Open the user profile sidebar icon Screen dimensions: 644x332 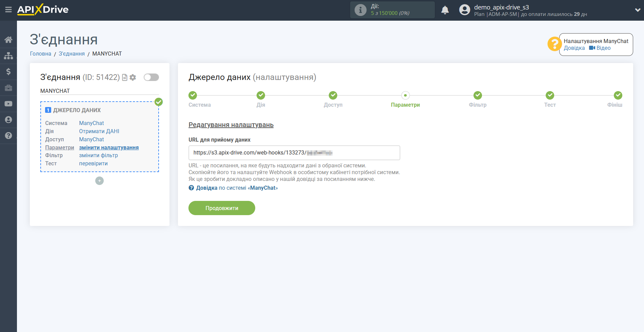point(8,120)
